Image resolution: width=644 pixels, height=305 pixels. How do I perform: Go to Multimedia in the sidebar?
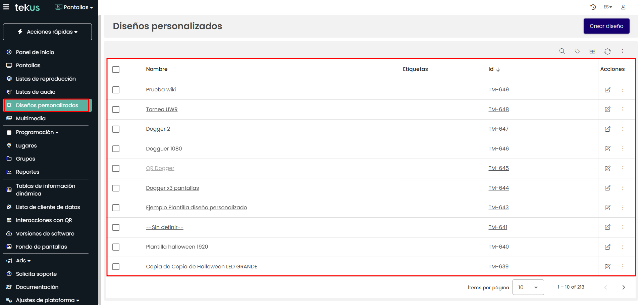click(x=31, y=119)
